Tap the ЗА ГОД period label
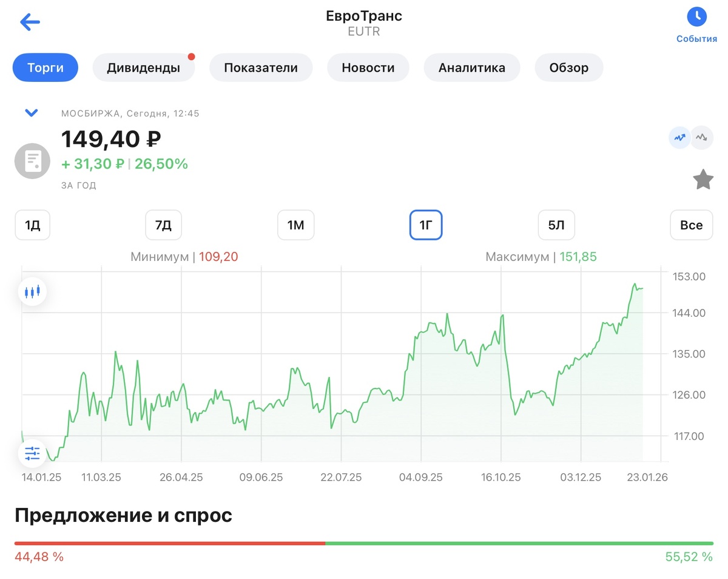This screenshot has height=579, width=728. coord(79,186)
